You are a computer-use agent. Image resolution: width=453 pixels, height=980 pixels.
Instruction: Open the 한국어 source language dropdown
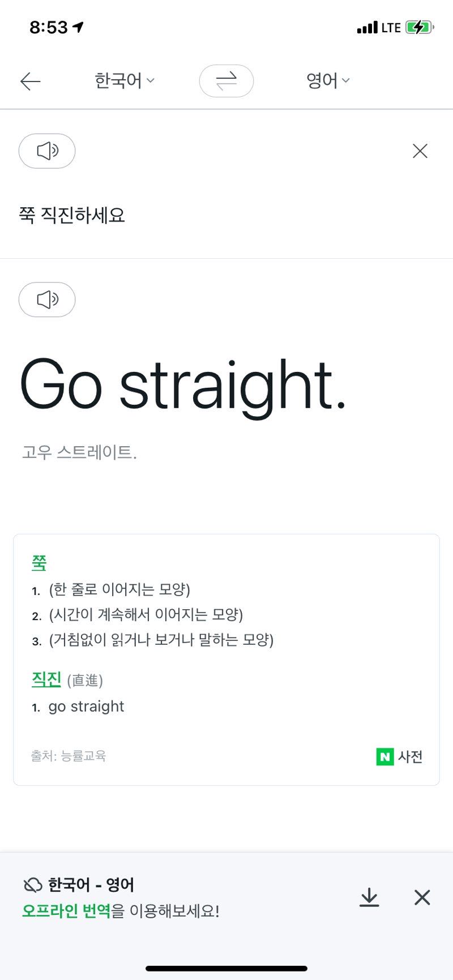124,81
